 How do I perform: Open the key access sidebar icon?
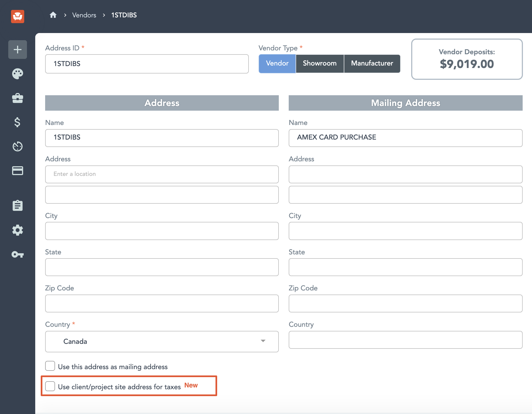[x=18, y=254]
